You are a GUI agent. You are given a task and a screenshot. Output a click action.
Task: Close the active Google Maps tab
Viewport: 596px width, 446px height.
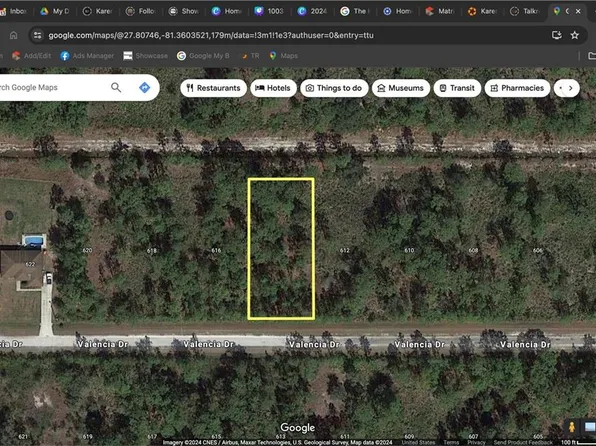coord(578,11)
